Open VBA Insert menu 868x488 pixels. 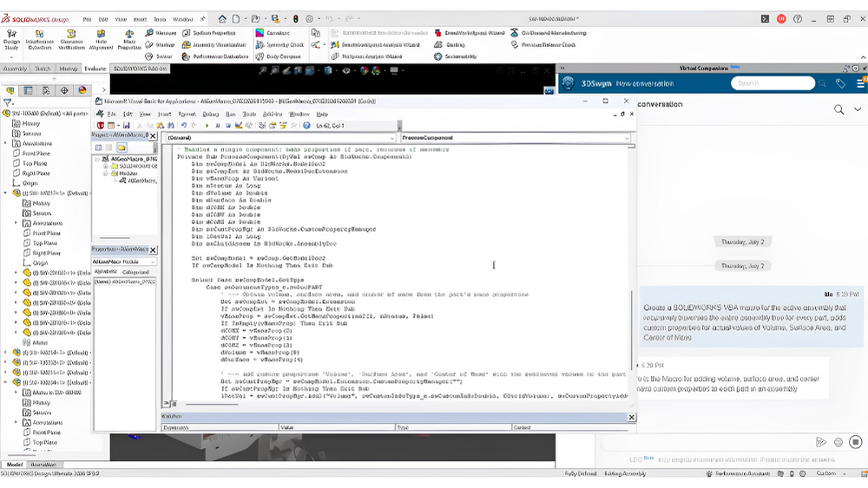point(164,114)
